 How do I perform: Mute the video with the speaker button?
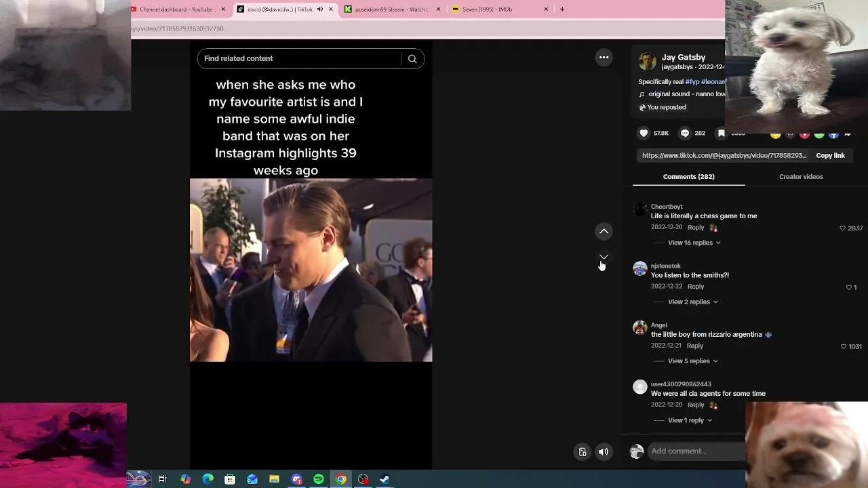(x=604, y=452)
